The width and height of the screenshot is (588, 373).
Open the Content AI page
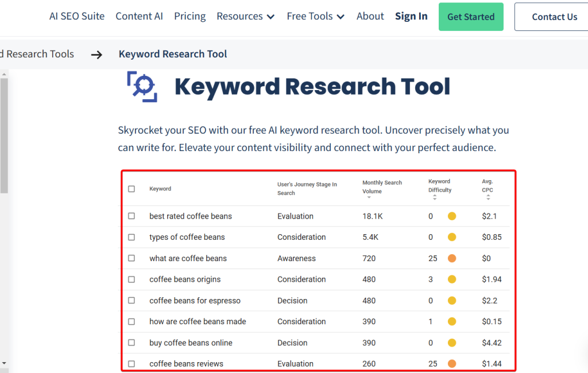coord(139,17)
